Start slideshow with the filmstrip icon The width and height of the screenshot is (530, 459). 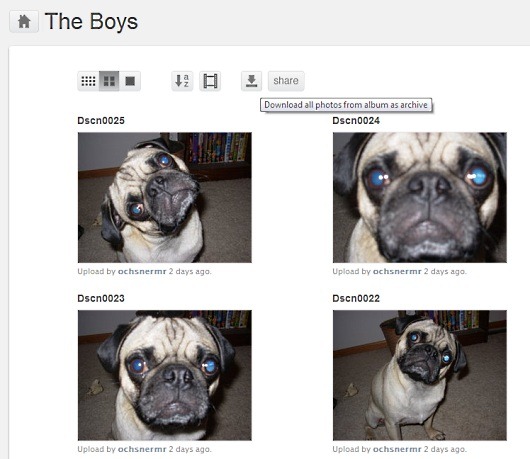(x=210, y=81)
